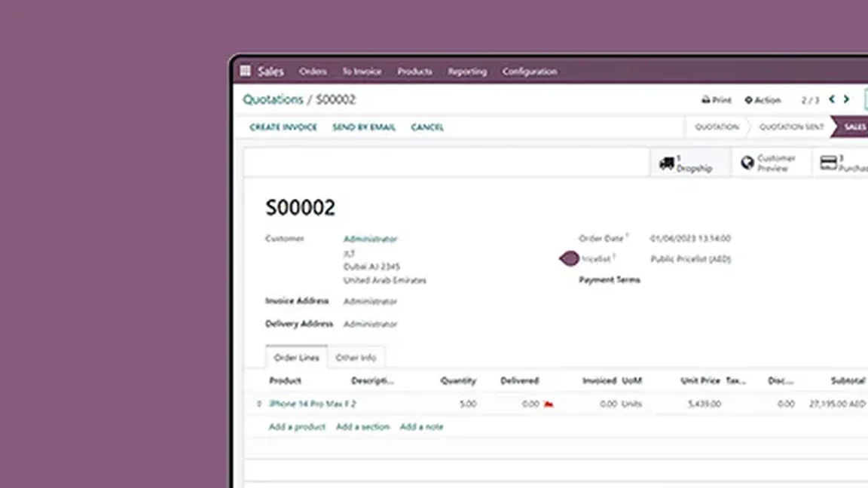Click quantity value 5.00
This screenshot has height=488, width=868.
tap(468, 404)
